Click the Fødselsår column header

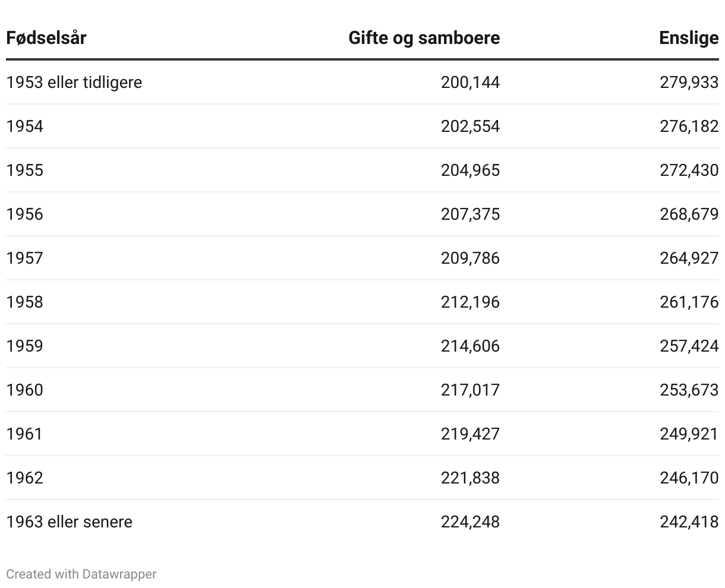[x=46, y=38]
